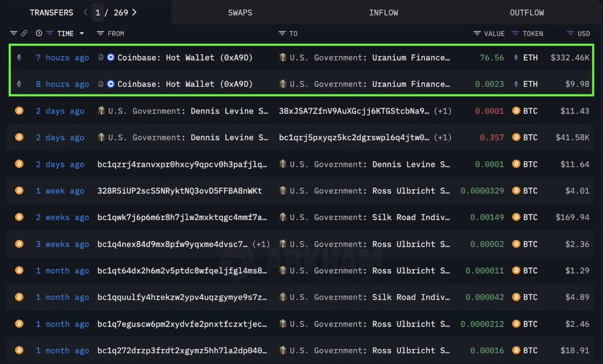Click Bitcoin chain icon on 1 week ago row

tap(19, 191)
